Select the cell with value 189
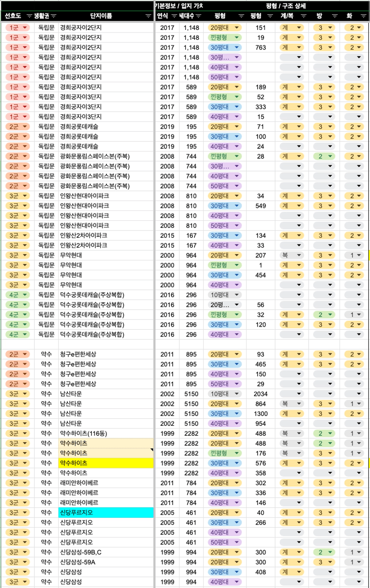Viewport: 370px width, 588px height. (260, 87)
